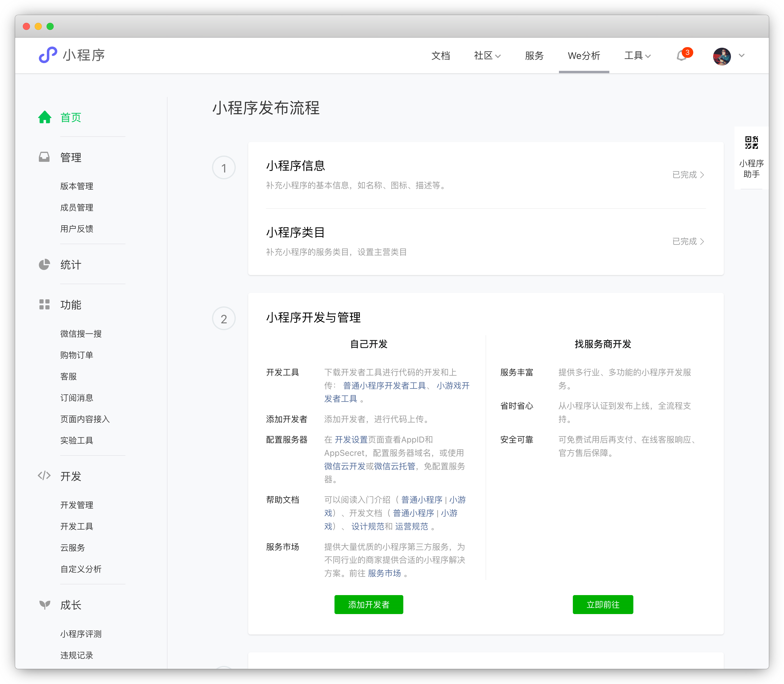Open 客服 in the sidebar

pos(68,377)
